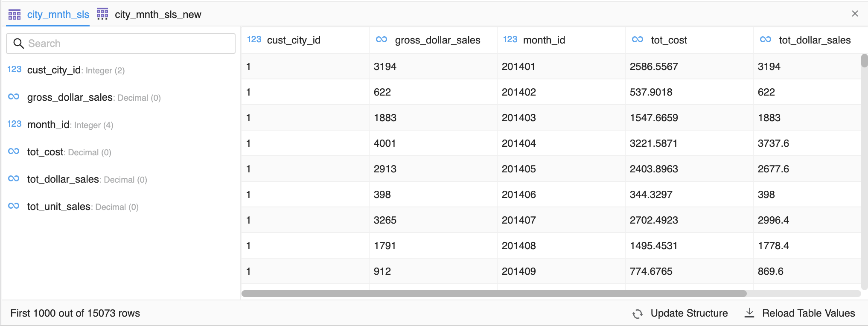Select the tot_unit_sales column in the sidebar list

tap(59, 207)
